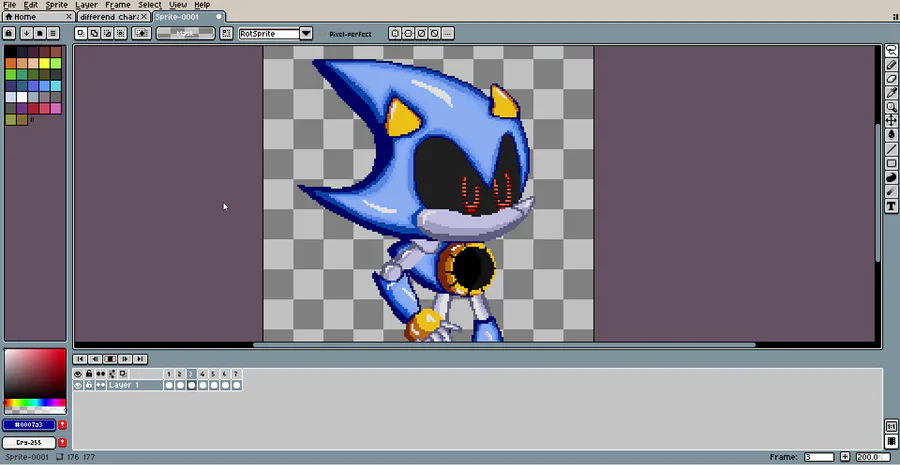Screen dimensions: 900x465
Task: Pick the yellow swatch in the palette
Action: click(44, 63)
